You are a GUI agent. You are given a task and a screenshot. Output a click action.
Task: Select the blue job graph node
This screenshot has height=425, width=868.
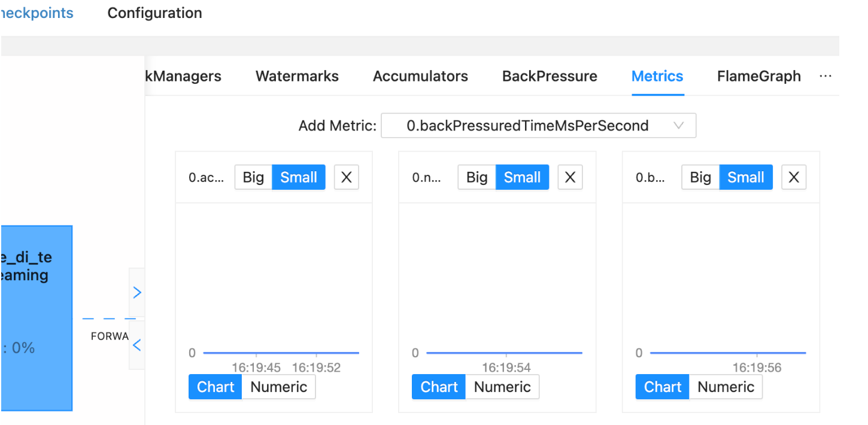click(36, 317)
